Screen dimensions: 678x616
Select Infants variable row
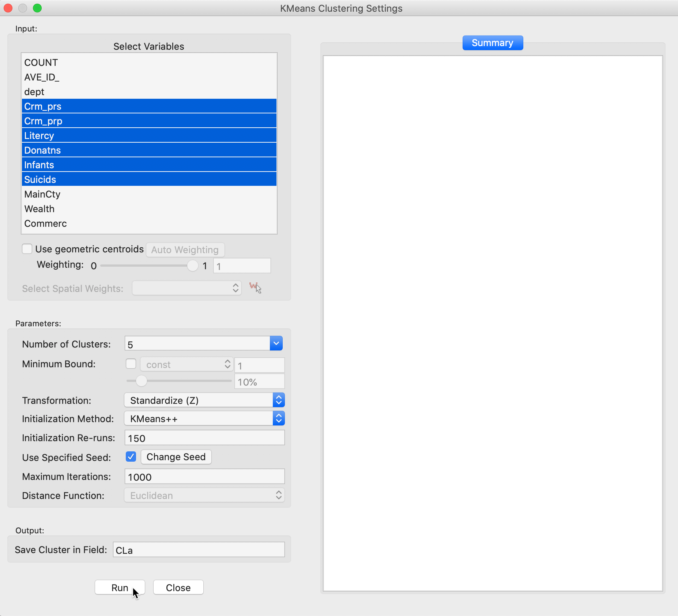coord(149,165)
